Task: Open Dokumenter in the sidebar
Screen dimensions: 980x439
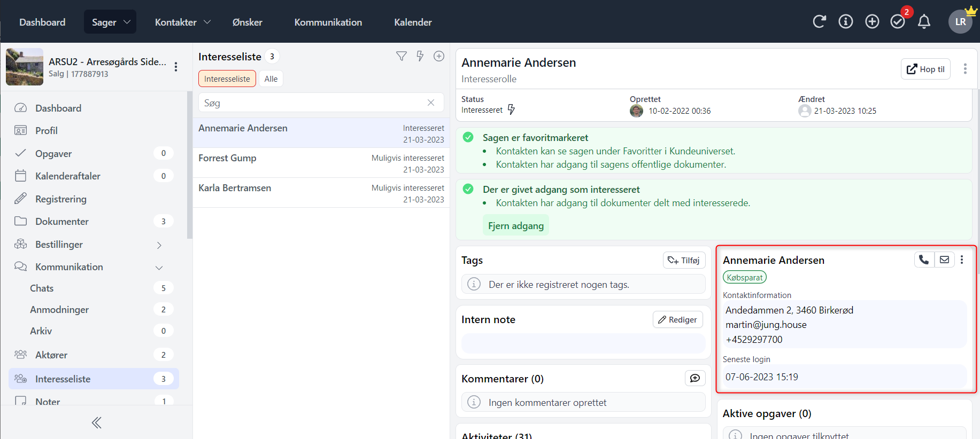Action: point(62,221)
